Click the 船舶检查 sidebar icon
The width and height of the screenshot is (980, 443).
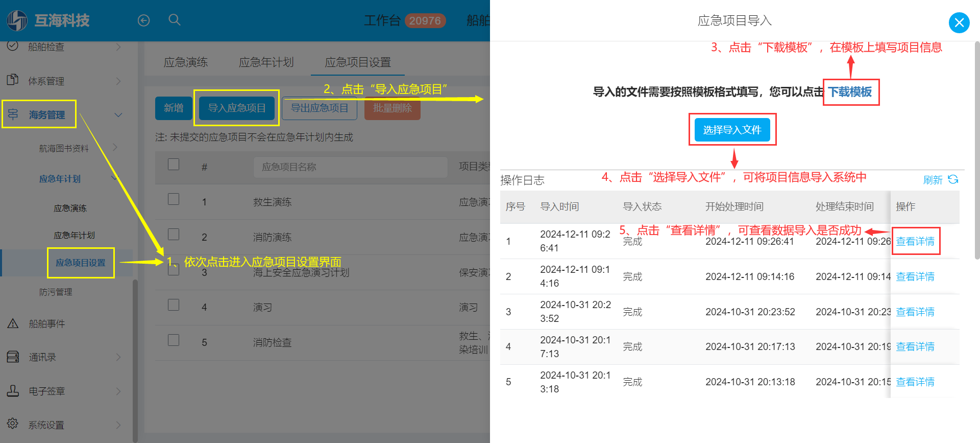click(13, 45)
